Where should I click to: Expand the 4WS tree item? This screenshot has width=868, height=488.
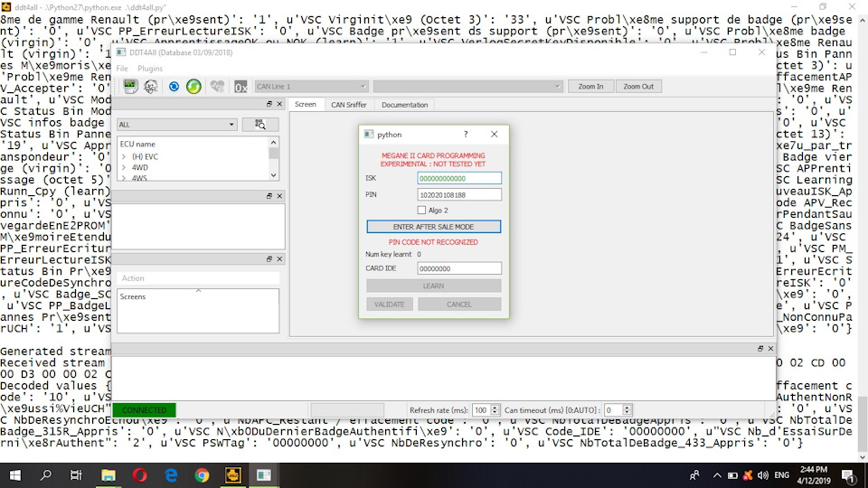pos(124,178)
